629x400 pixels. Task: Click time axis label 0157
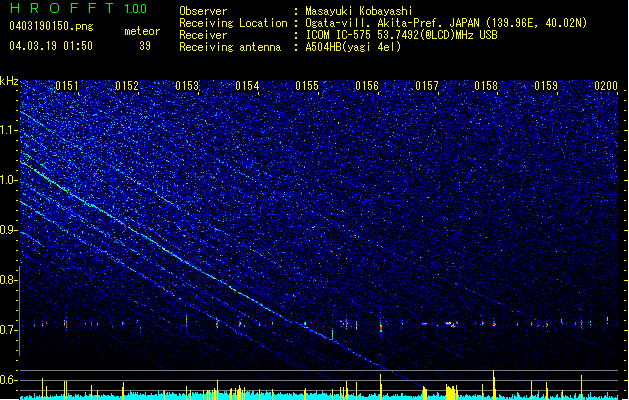427,86
